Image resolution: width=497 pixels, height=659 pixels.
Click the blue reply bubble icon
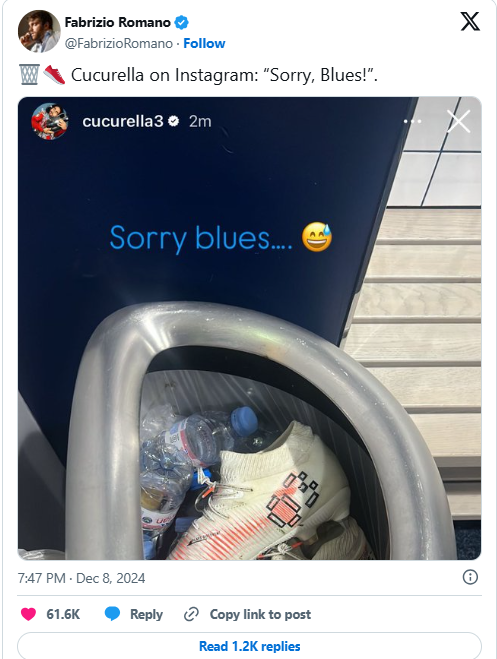(112, 614)
